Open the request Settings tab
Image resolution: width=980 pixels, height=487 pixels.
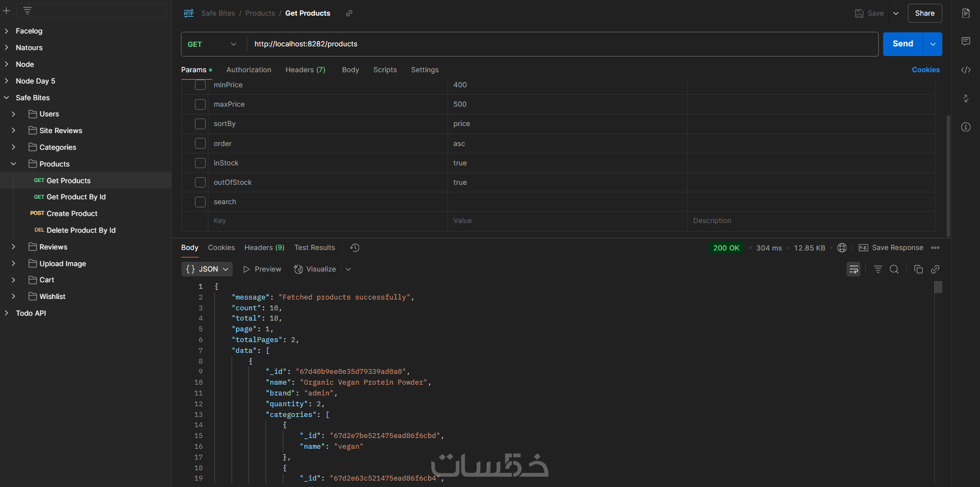point(425,70)
